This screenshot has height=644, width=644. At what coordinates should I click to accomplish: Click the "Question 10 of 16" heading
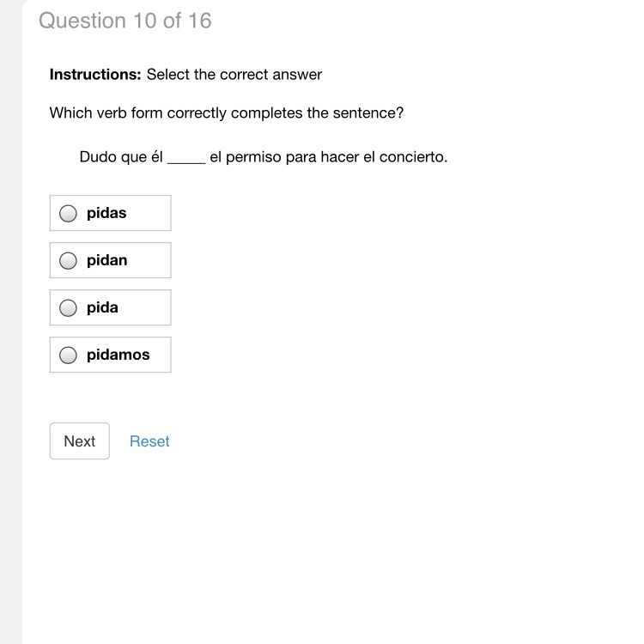click(x=125, y=21)
